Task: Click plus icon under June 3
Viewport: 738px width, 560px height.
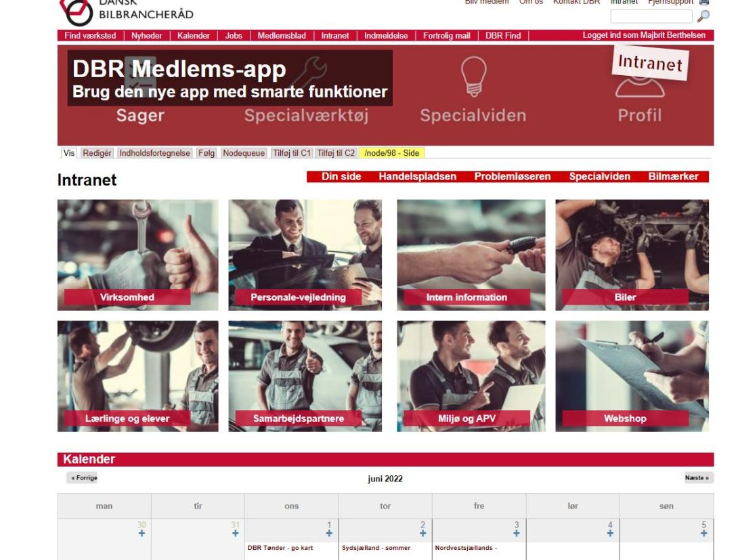Action: tap(516, 533)
